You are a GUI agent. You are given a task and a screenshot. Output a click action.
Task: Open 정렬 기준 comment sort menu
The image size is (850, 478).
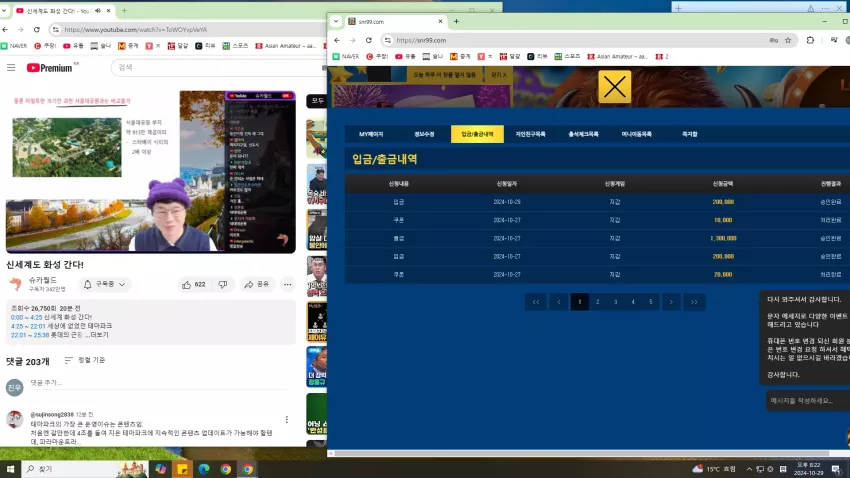pyautogui.click(x=85, y=360)
